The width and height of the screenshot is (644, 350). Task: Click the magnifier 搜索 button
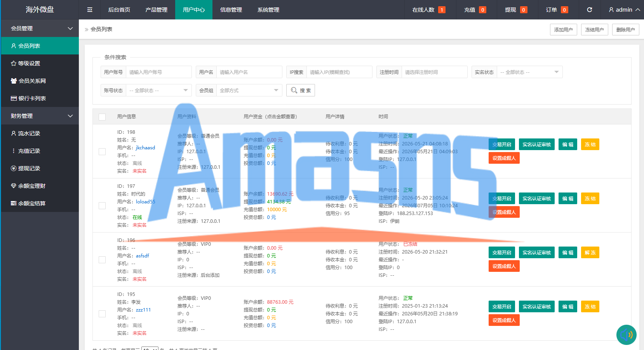(301, 90)
